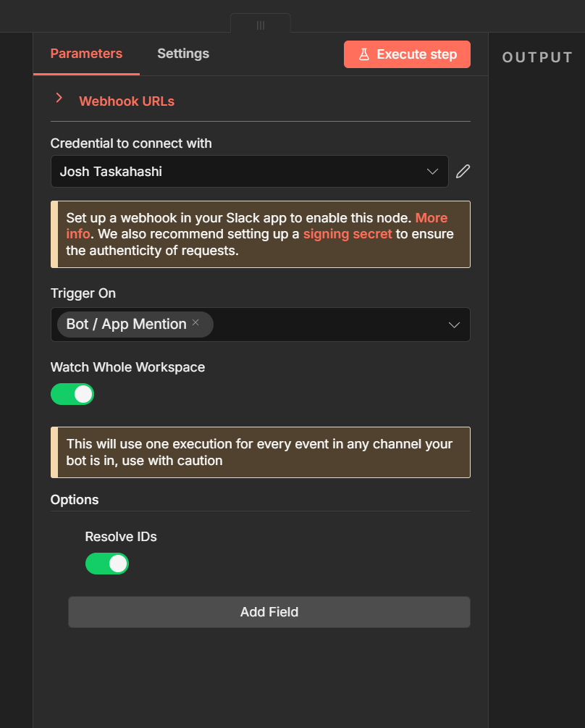Open the Josh Taskahashi credential dropdown
Image resolution: width=585 pixels, height=728 pixels.
tap(239, 172)
